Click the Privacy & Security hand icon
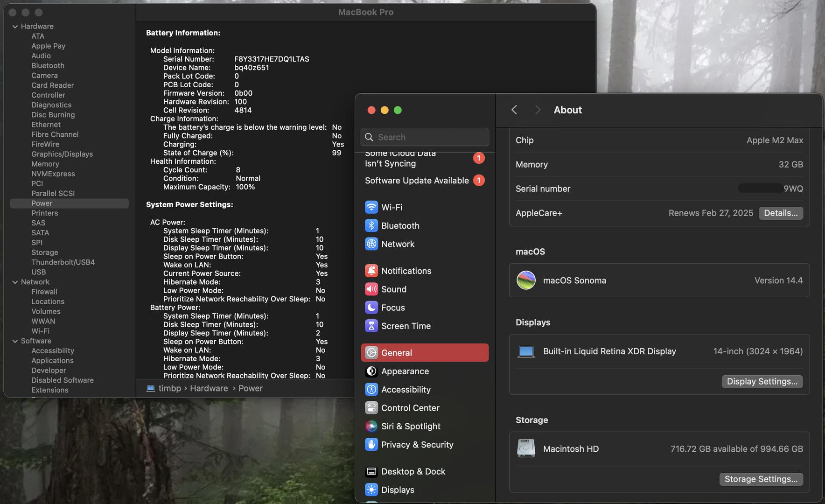 pyautogui.click(x=371, y=445)
